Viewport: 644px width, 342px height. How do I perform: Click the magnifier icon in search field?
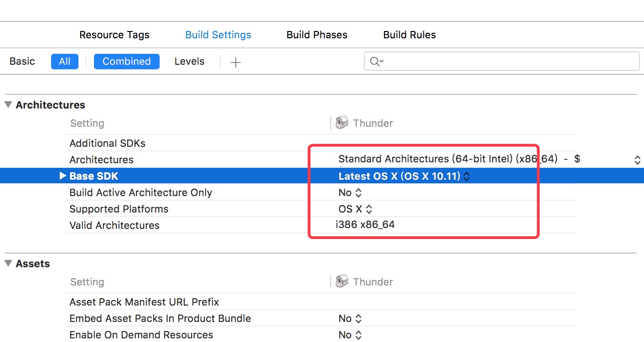pyautogui.click(x=377, y=62)
